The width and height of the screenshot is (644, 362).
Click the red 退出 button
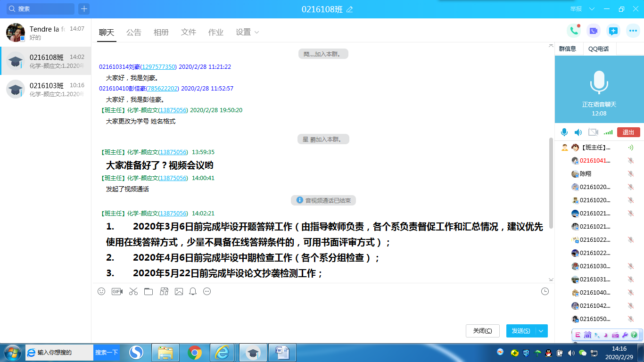click(x=628, y=132)
